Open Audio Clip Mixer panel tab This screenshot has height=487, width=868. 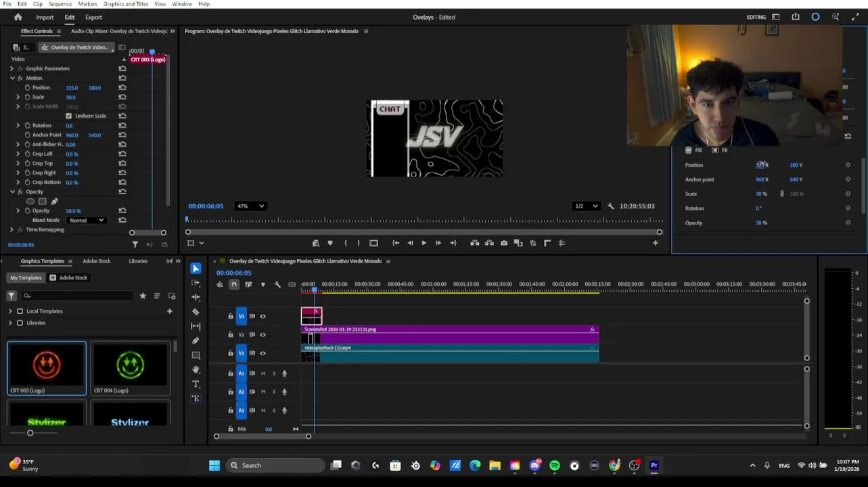(119, 31)
